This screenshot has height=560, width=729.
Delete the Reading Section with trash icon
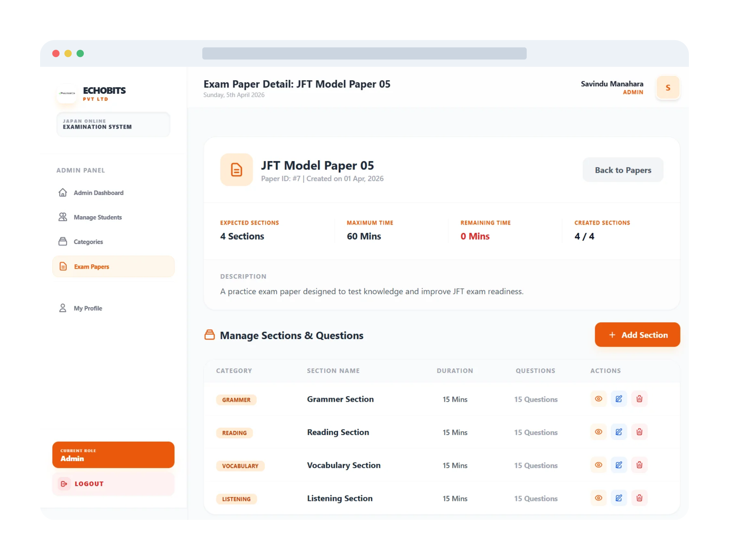point(639,432)
